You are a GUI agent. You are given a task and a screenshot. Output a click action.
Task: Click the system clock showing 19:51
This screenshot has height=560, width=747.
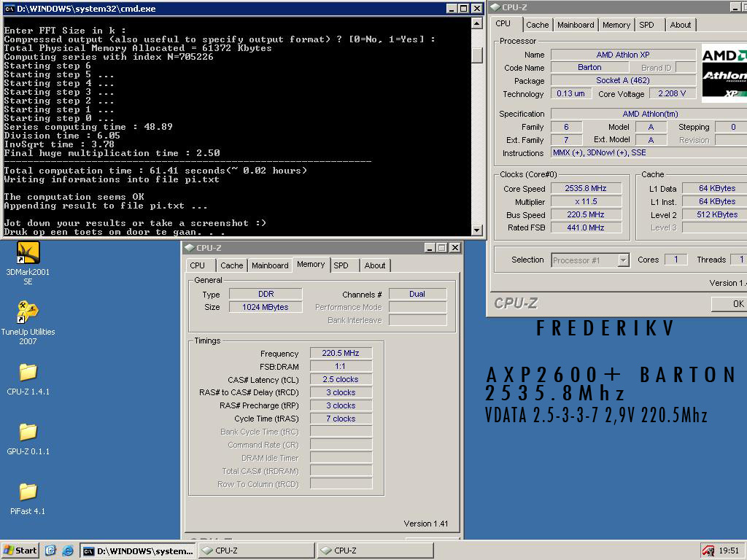pyautogui.click(x=729, y=551)
